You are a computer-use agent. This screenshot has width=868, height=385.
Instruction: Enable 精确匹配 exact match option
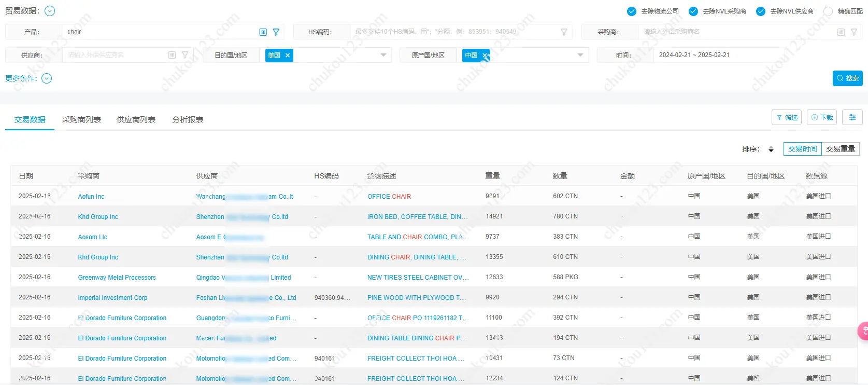pyautogui.click(x=828, y=11)
